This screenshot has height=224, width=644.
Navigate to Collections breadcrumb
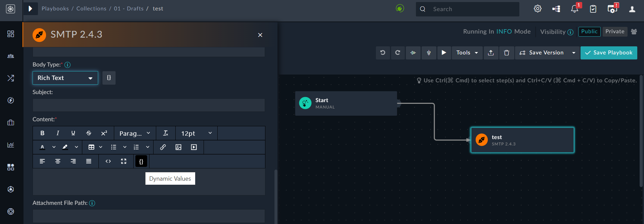click(91, 9)
